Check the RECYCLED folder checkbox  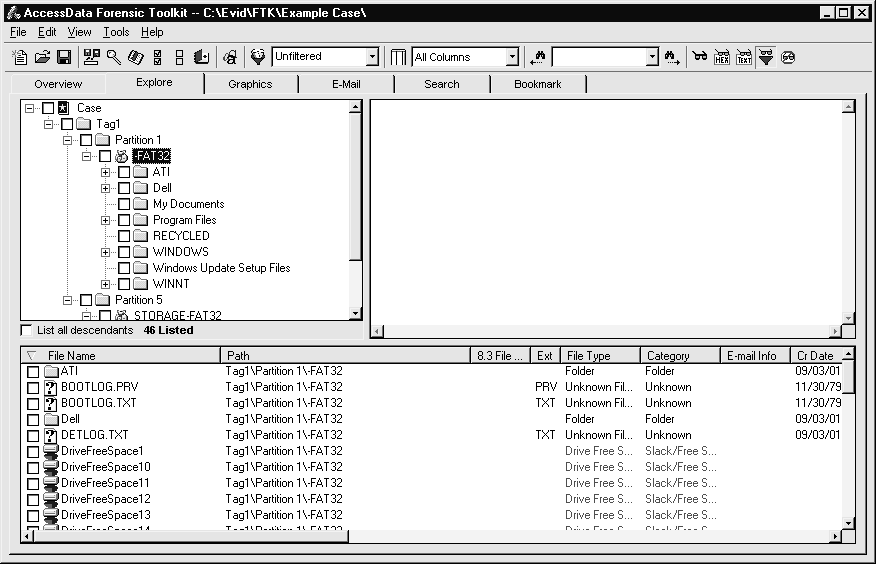coord(124,236)
